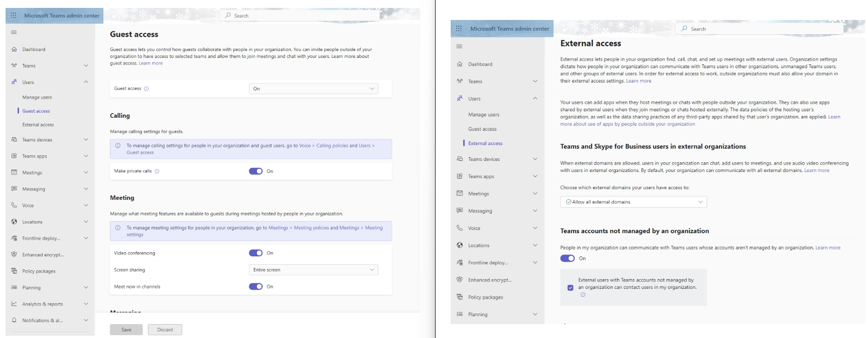Image resolution: width=868 pixels, height=338 pixels.
Task: Open Screen sharing Entire screen dropdown
Action: (x=313, y=270)
